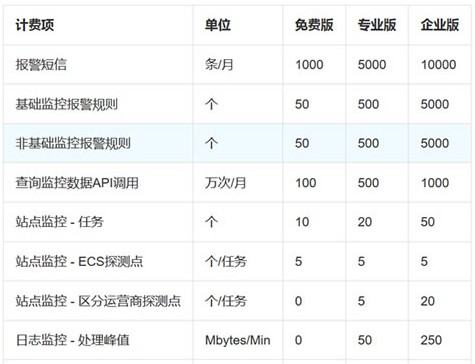Click 查询监控数据API调用 free value 100

tap(306, 183)
